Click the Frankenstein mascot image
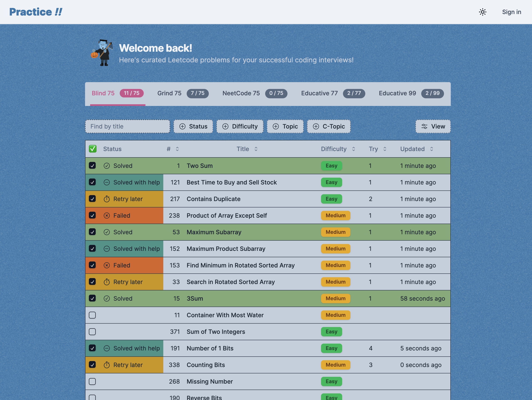The height and width of the screenshot is (400, 532). click(x=102, y=53)
